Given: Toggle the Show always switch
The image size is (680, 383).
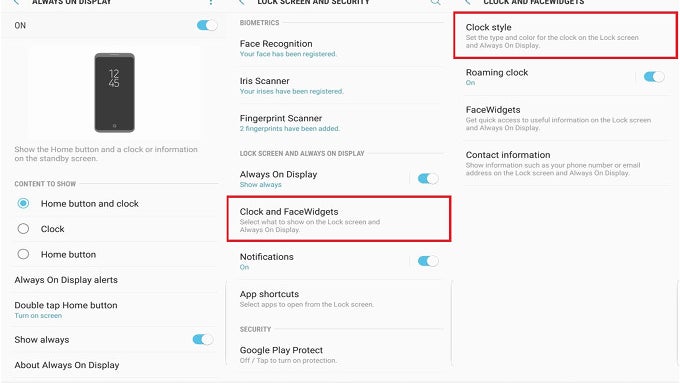Looking at the screenshot, I should point(203,339).
